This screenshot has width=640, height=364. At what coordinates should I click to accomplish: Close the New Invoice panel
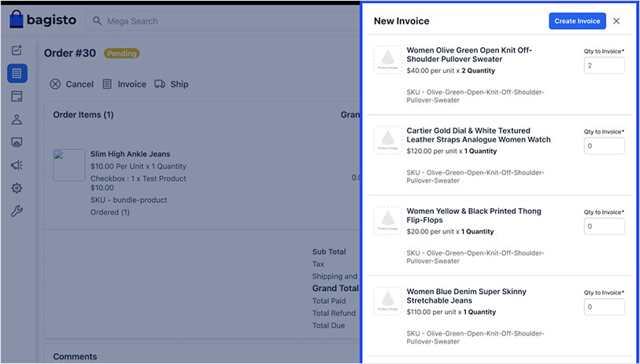point(616,20)
